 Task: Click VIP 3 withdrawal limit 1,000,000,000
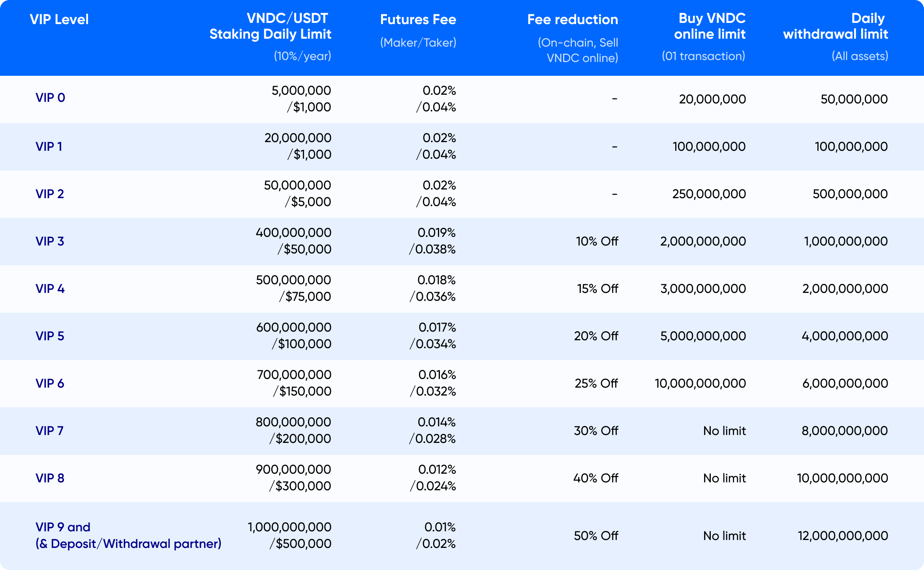(x=846, y=241)
